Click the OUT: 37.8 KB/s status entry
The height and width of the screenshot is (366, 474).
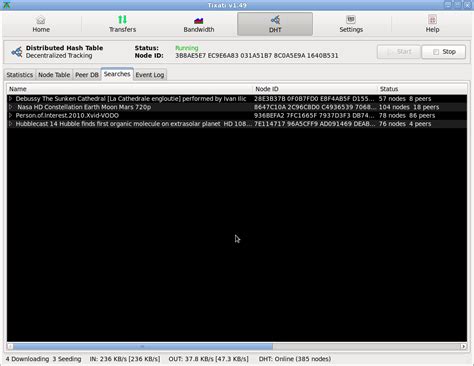pos(208,359)
